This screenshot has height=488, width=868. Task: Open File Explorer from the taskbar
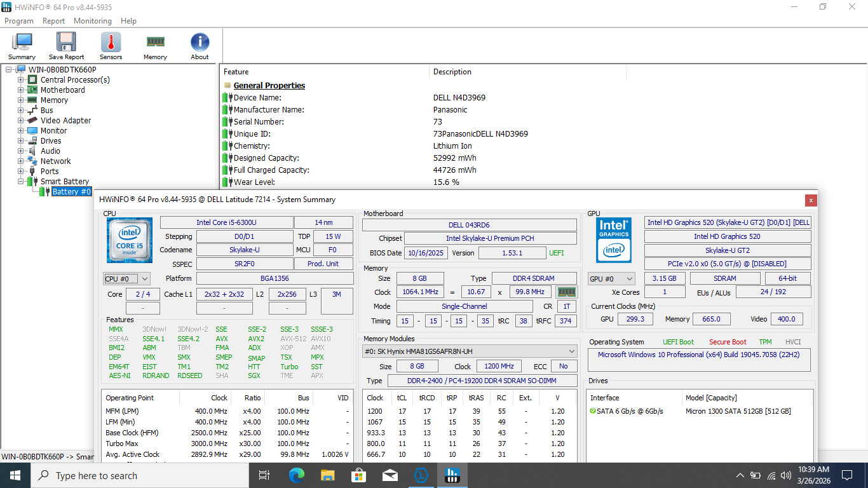click(327, 475)
